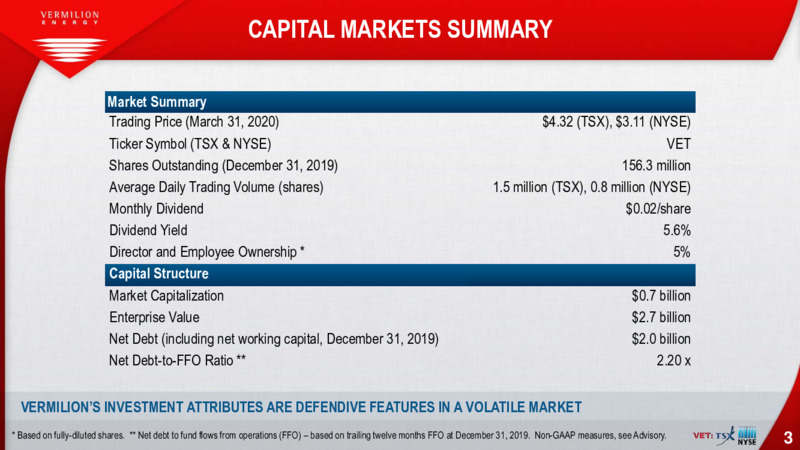Click 'Ticker Symbol (TSX & NYSE)' label

pyautogui.click(x=190, y=144)
